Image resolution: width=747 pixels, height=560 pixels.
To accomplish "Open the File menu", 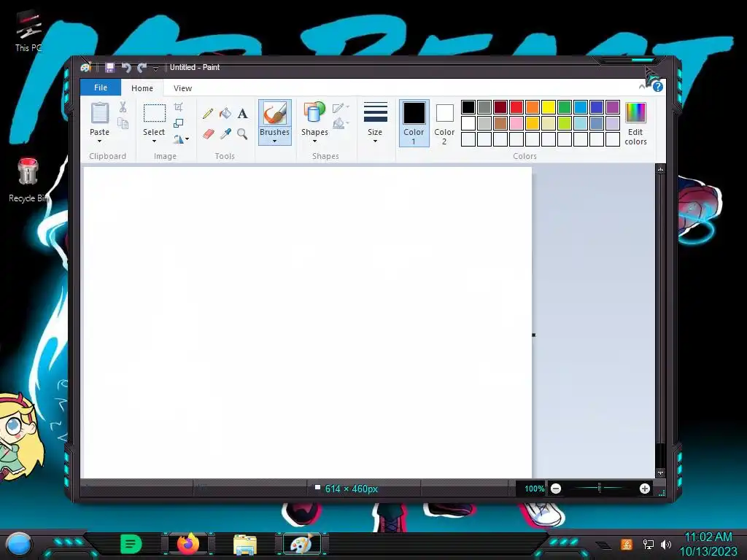I will [101, 87].
